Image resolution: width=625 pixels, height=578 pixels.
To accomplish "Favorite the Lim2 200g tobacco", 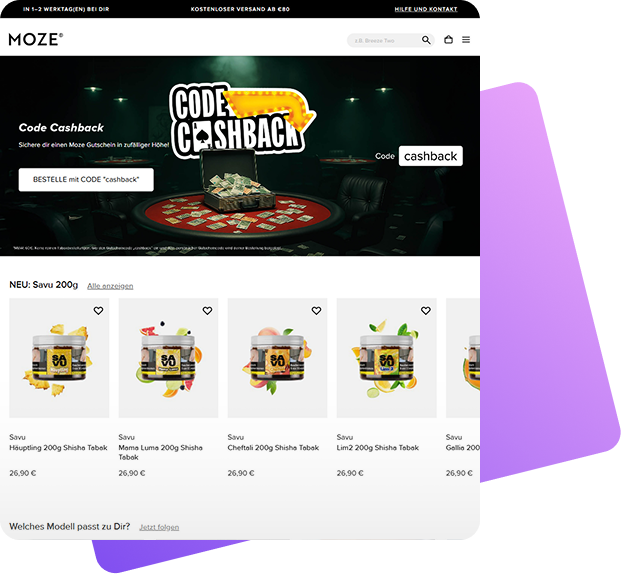I will [x=426, y=311].
